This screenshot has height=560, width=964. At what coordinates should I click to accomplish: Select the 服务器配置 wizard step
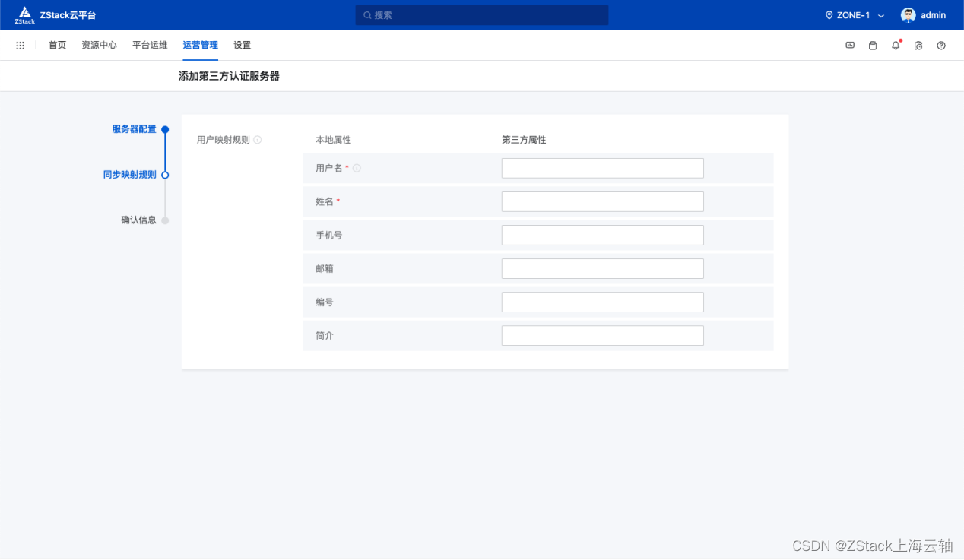pyautogui.click(x=135, y=128)
